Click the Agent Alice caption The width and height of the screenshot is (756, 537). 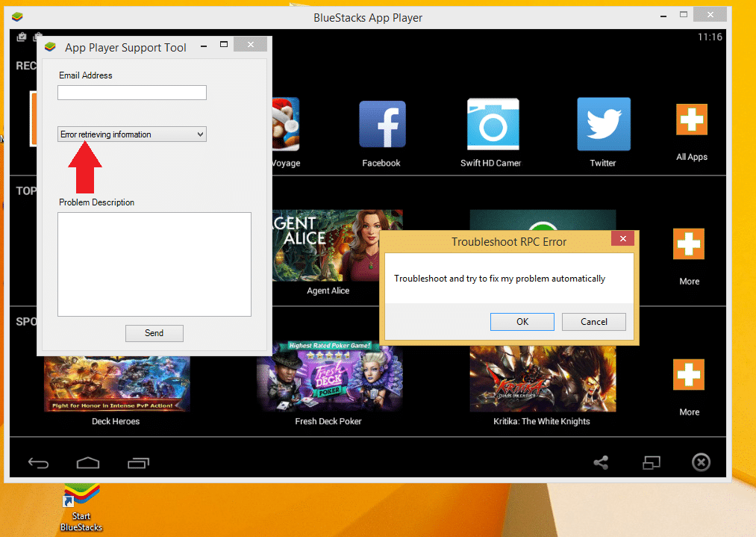coord(328,291)
